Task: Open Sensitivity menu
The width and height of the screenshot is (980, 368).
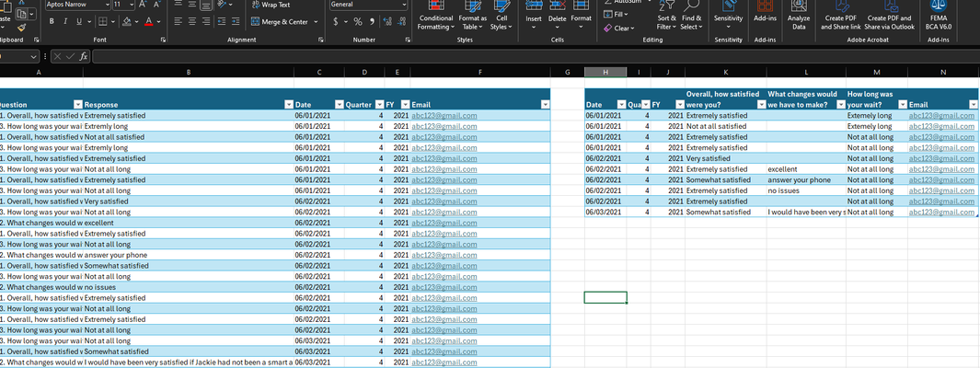Action: pyautogui.click(x=728, y=14)
